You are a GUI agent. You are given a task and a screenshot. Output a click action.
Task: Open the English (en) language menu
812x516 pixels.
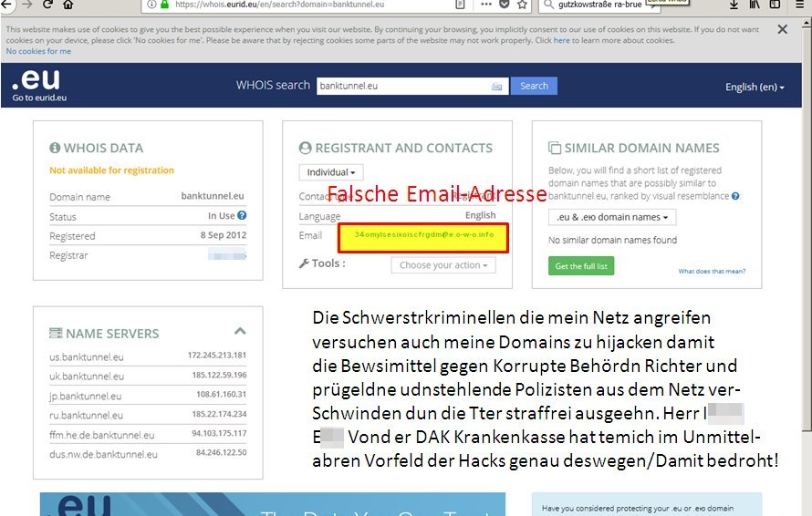tap(755, 87)
